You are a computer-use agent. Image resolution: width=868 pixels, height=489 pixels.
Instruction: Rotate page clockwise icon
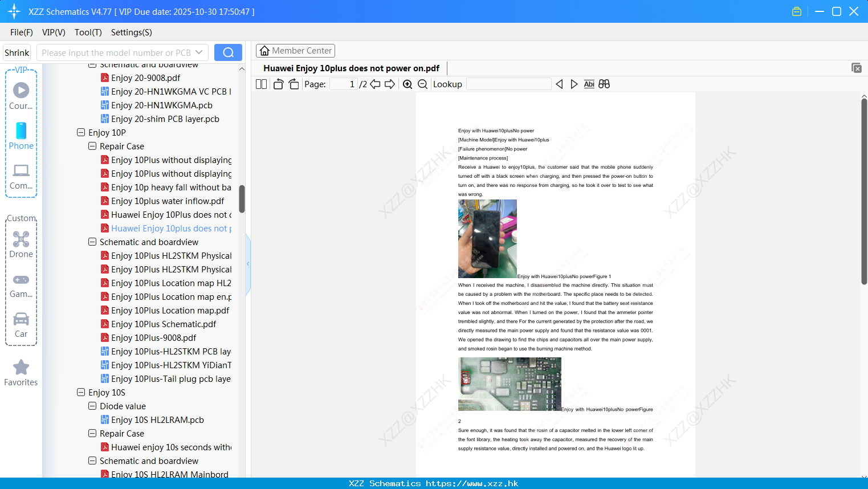pos(294,84)
